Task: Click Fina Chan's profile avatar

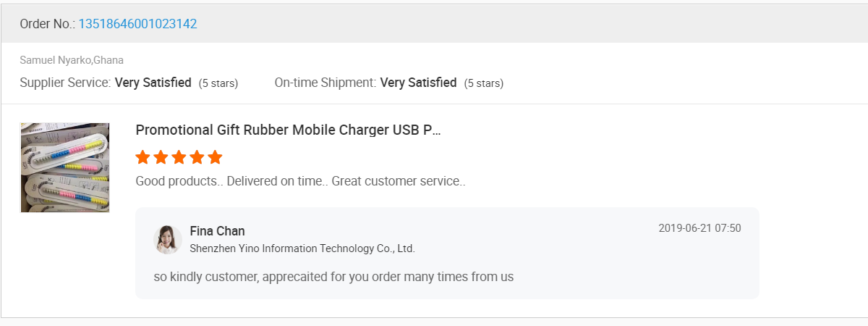Action: point(168,240)
